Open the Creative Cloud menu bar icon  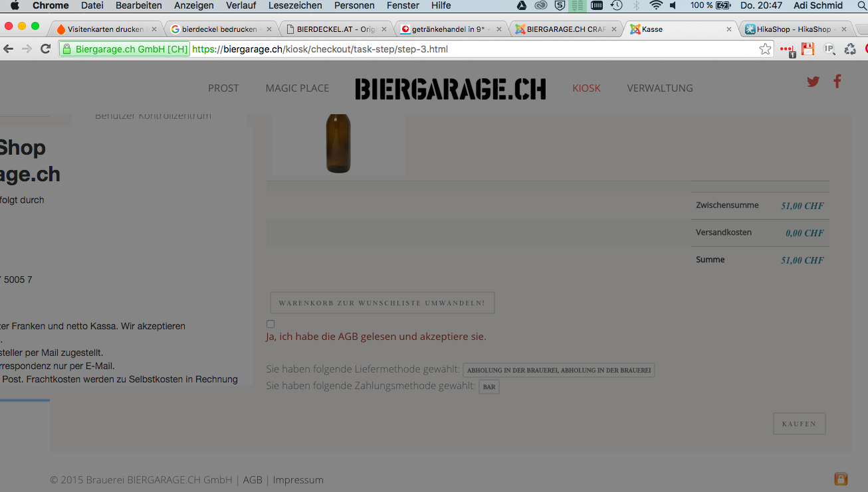click(x=541, y=6)
